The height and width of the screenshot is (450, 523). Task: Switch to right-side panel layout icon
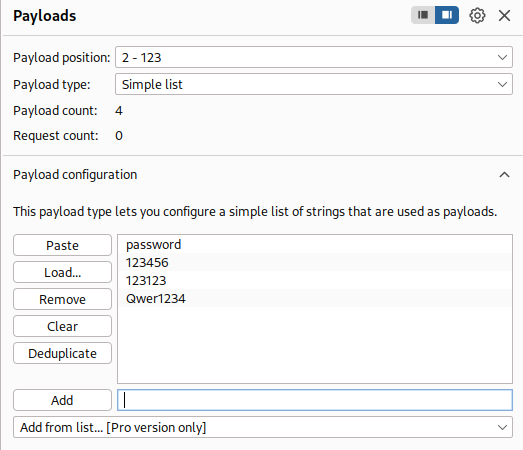click(447, 15)
